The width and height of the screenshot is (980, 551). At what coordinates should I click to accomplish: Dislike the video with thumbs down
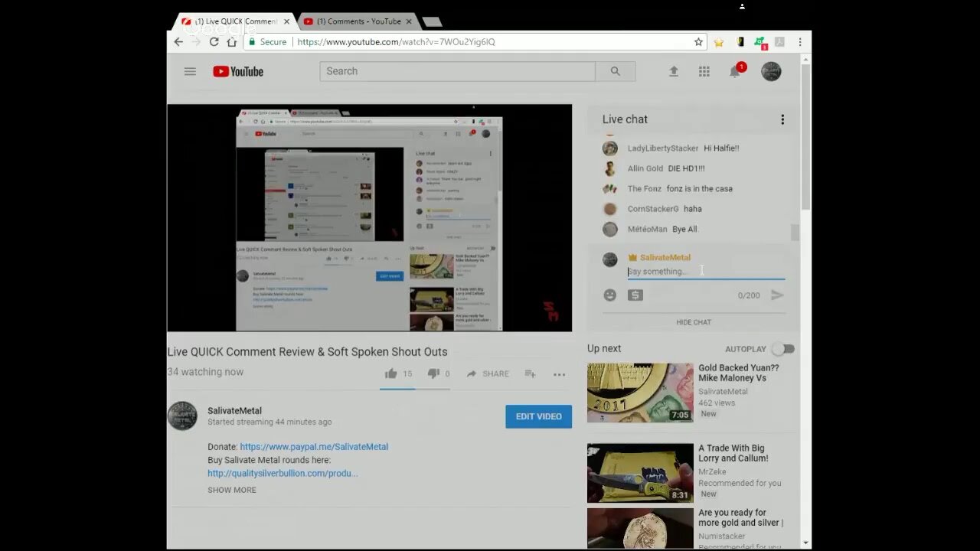pos(433,373)
